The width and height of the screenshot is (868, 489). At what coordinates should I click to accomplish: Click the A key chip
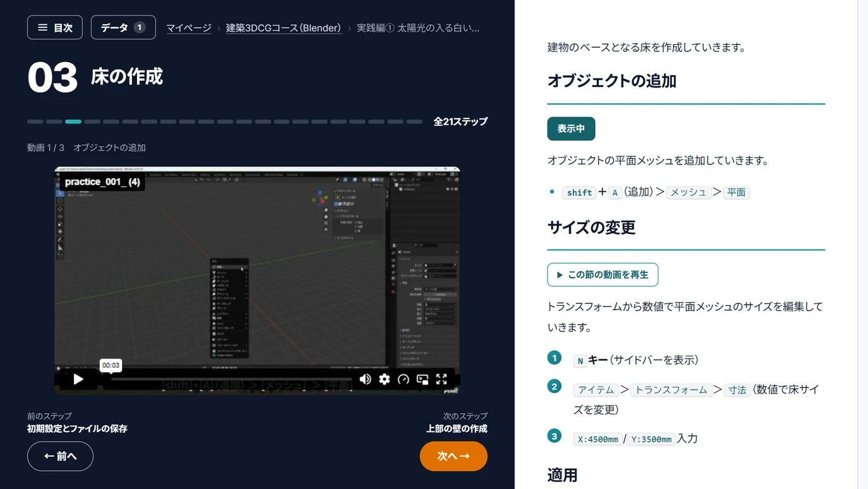point(614,192)
